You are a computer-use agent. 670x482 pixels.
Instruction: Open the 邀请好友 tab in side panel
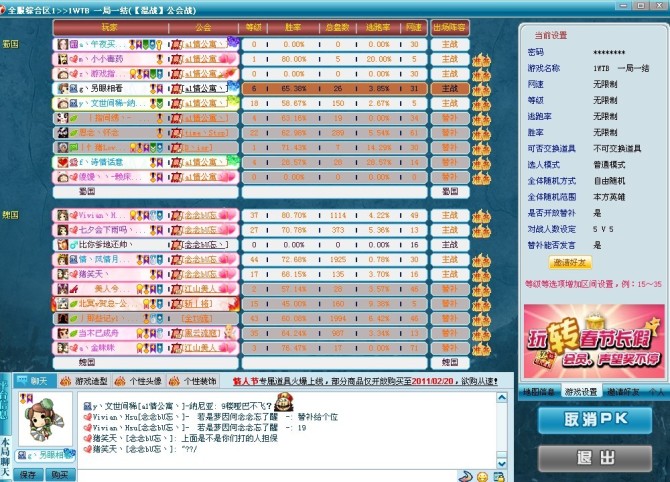tap(623, 391)
